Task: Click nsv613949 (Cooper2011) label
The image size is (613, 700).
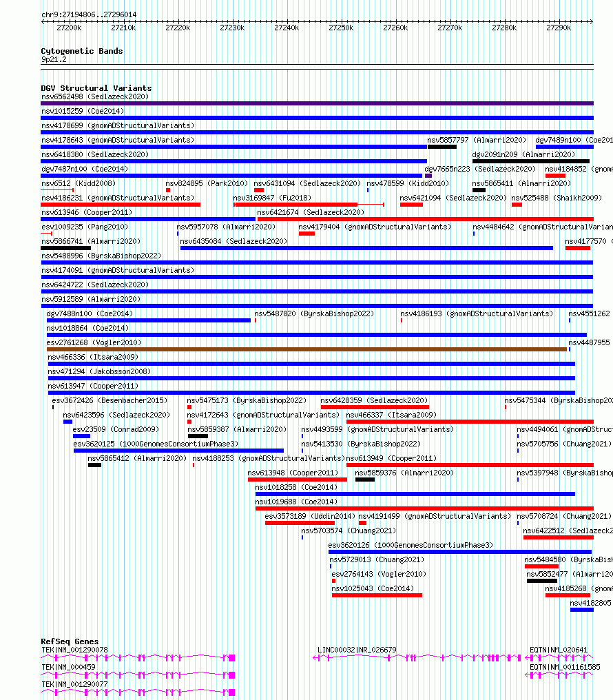Action: coord(392,458)
